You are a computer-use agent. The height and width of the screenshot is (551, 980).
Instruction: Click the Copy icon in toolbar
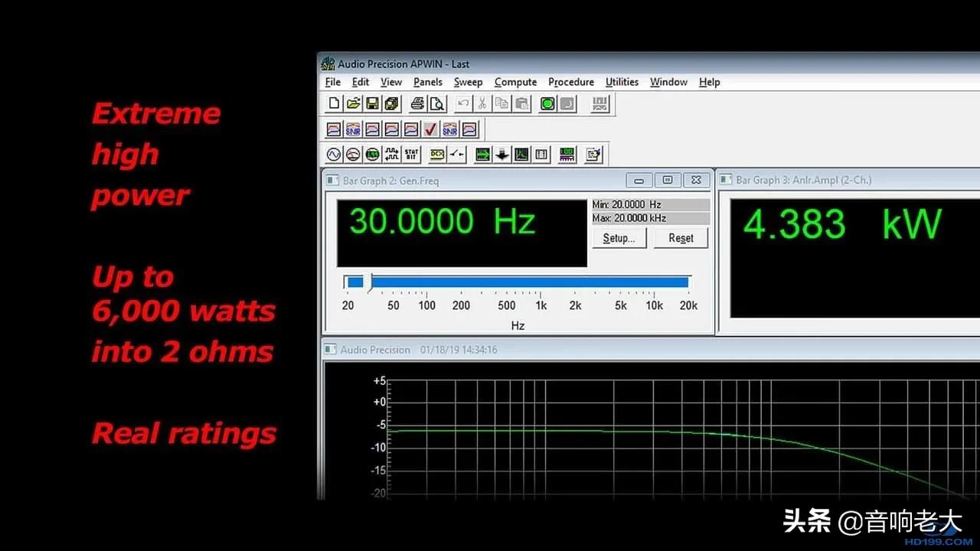[502, 103]
